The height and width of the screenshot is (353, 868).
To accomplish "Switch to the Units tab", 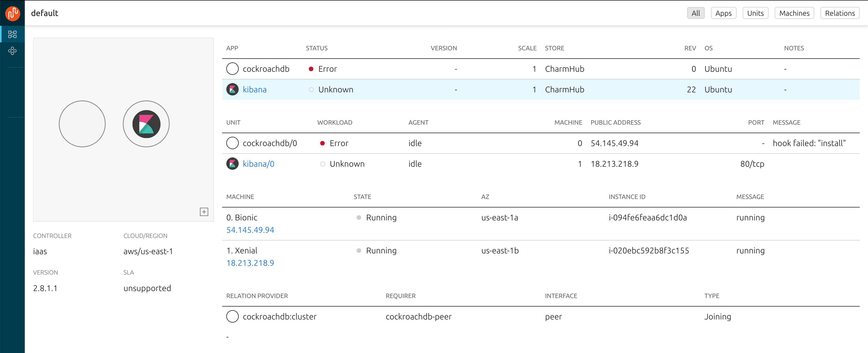I will click(755, 13).
